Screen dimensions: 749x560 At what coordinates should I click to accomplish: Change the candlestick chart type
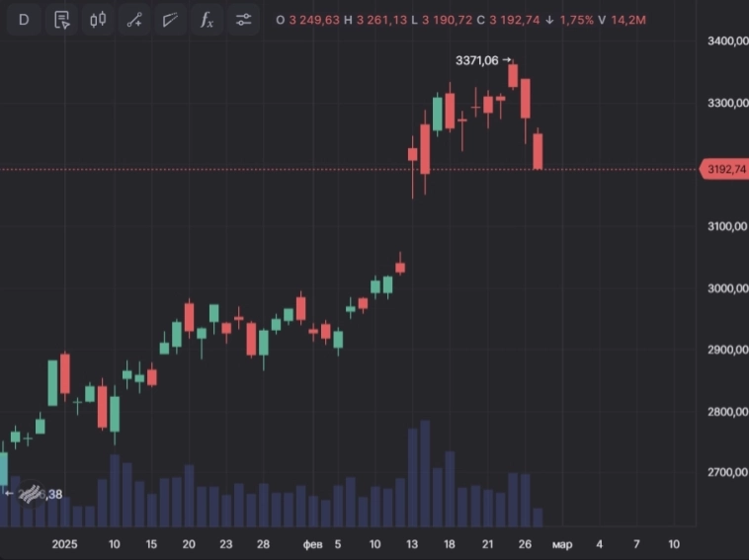[x=98, y=20]
